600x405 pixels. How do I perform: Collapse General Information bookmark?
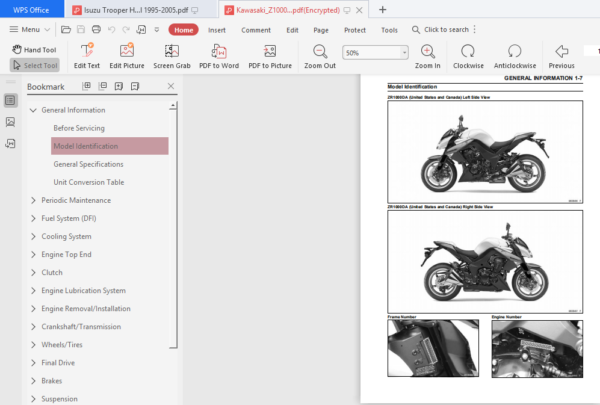(x=33, y=110)
